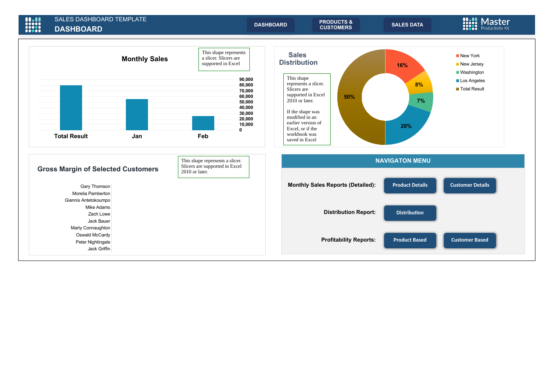
Task: Click customer name Gary Thomson
Action: pos(95,186)
